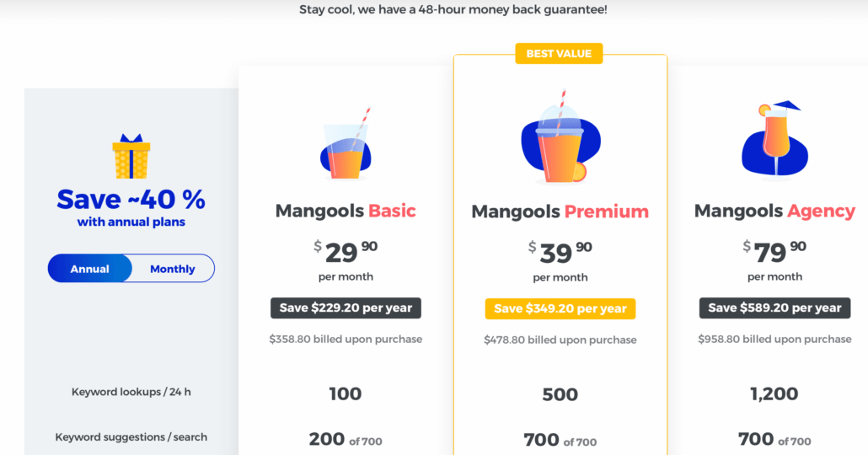Viewport: 868px width, 455px height.
Task: Select the Mangools Premium plan title
Action: [560, 211]
